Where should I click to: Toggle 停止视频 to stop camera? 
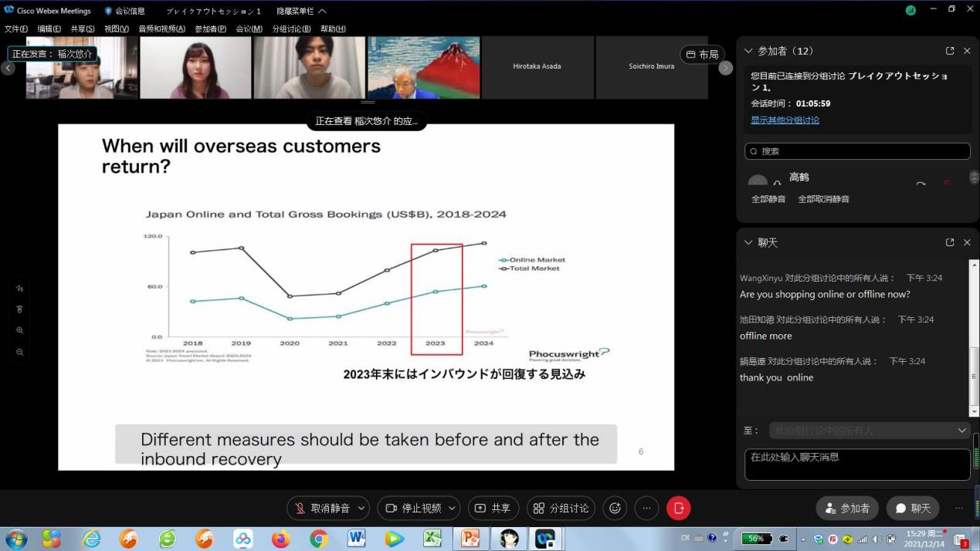tap(413, 508)
